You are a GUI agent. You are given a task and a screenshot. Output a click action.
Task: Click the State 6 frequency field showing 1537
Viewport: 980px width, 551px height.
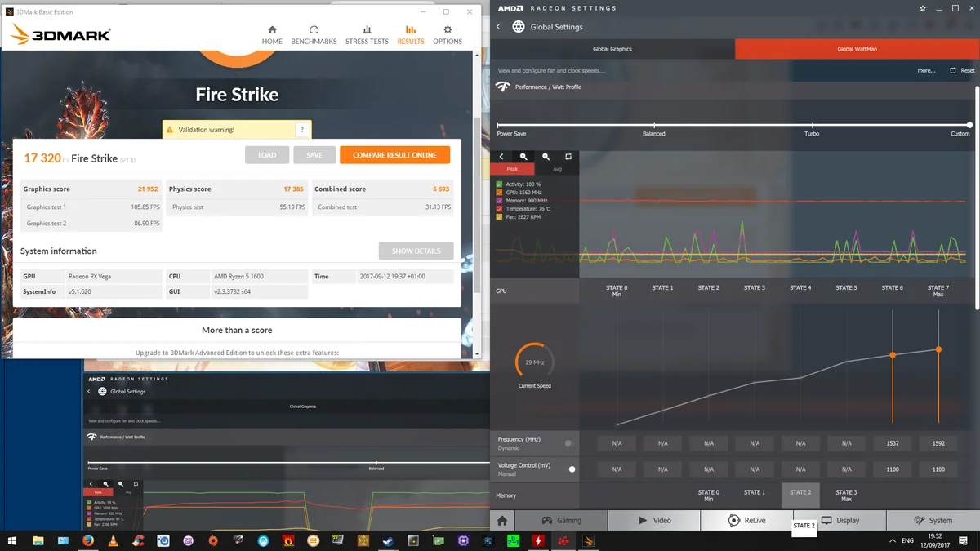click(x=893, y=443)
